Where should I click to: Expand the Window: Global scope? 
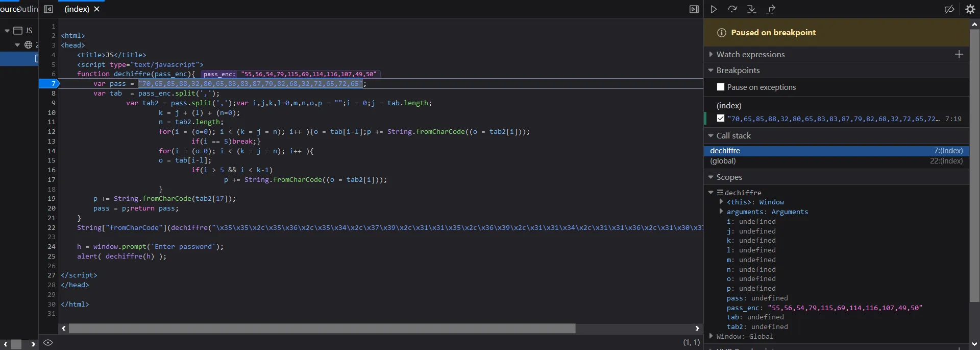coord(711,336)
